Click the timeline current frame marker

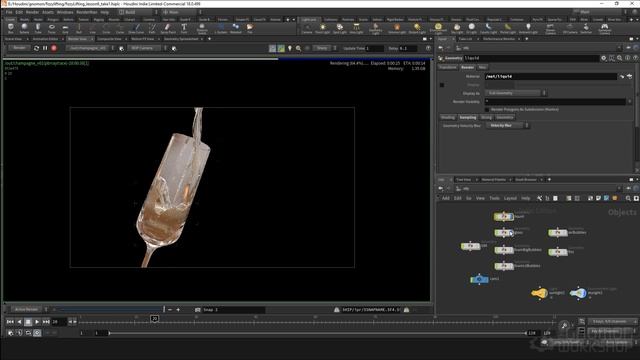pyautogui.click(x=155, y=318)
